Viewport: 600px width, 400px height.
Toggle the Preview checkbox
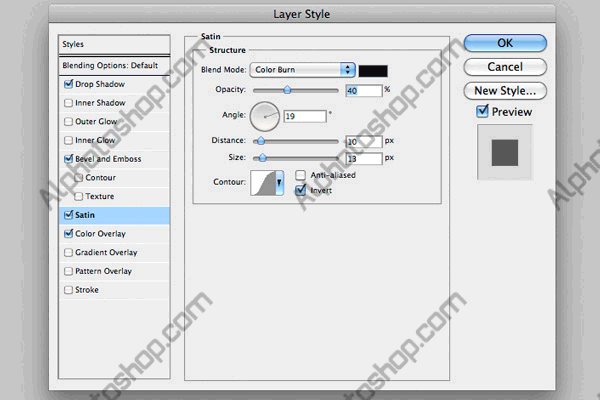point(482,111)
